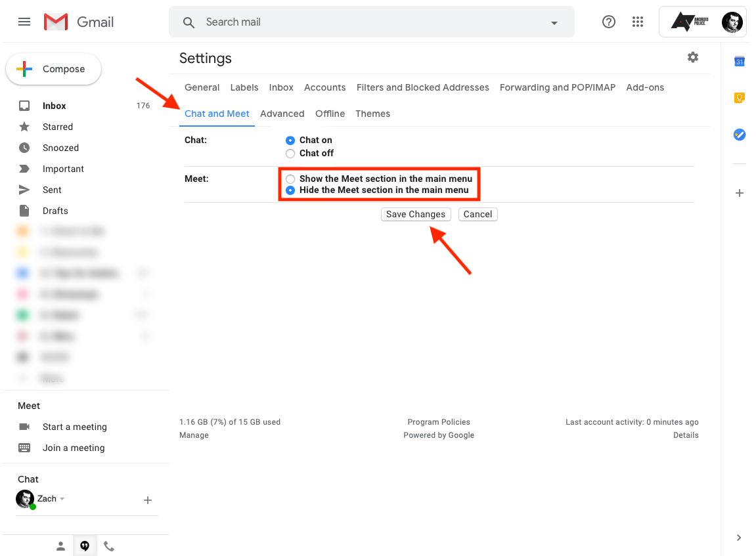Open the main menu hamburger icon

(24, 22)
